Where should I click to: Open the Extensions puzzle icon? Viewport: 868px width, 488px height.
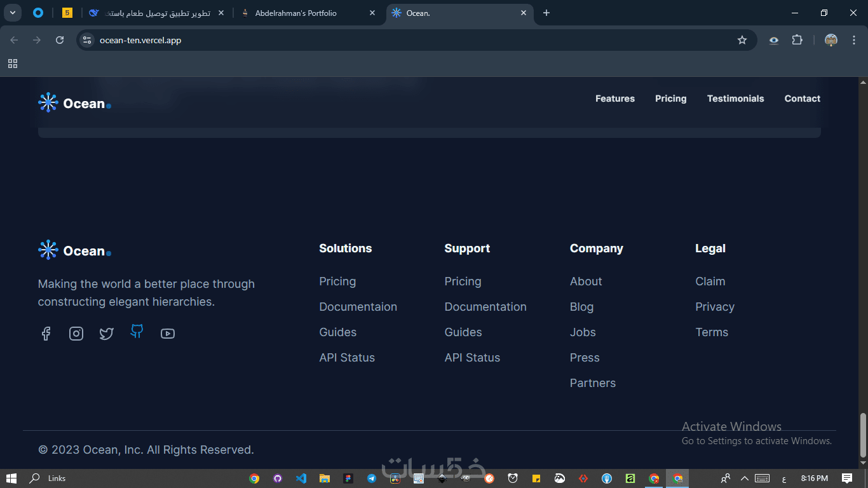click(797, 40)
